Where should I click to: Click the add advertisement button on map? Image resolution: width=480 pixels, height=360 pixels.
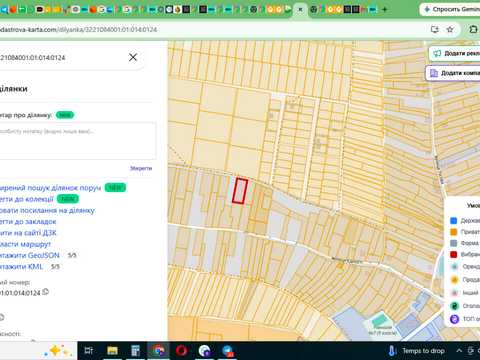point(455,53)
